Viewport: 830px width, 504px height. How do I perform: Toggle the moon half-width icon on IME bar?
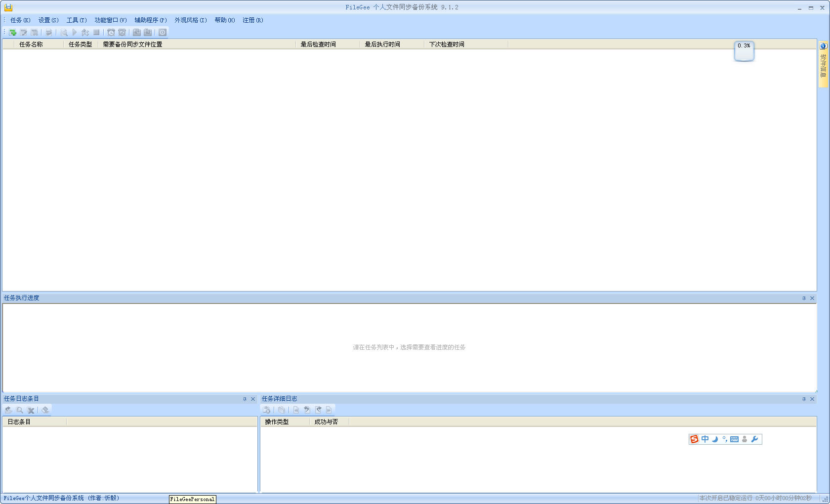pos(715,439)
